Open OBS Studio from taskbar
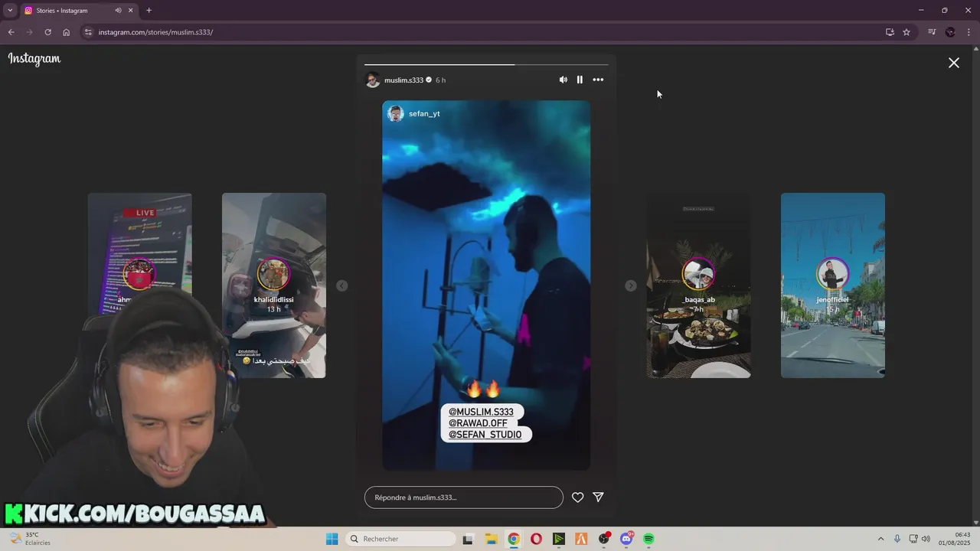 coord(604,539)
